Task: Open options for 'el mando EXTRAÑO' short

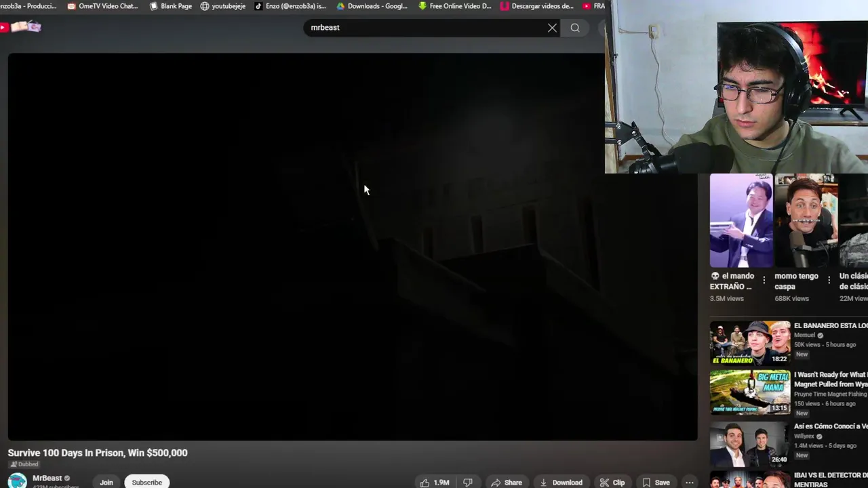Action: (764, 280)
